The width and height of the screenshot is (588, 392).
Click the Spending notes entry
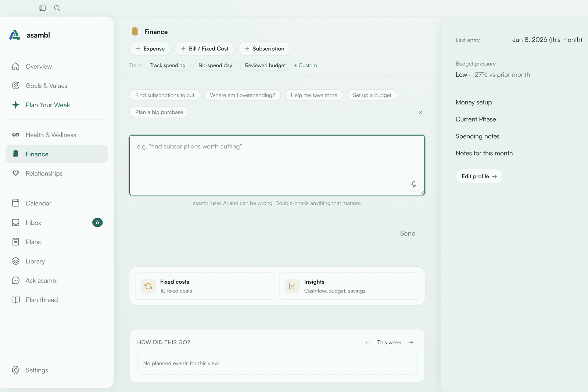478,136
